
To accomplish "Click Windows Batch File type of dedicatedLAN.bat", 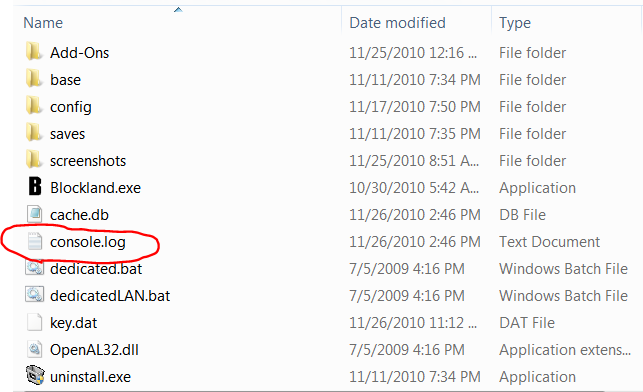I will click(x=563, y=296).
